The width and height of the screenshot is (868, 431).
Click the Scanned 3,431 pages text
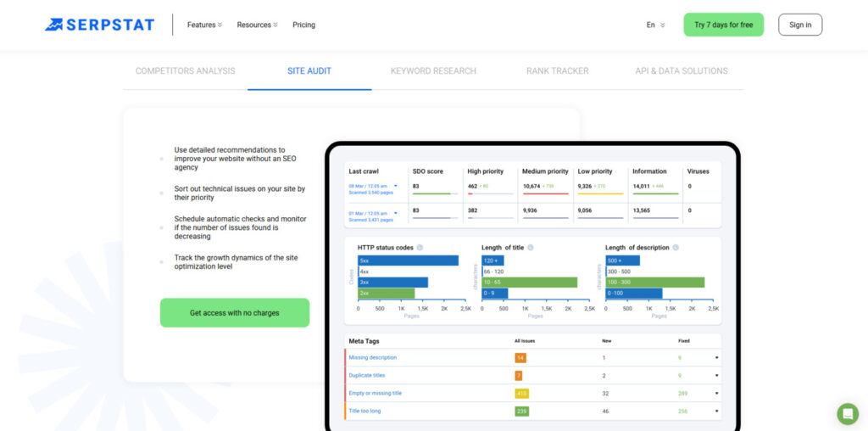pos(371,220)
